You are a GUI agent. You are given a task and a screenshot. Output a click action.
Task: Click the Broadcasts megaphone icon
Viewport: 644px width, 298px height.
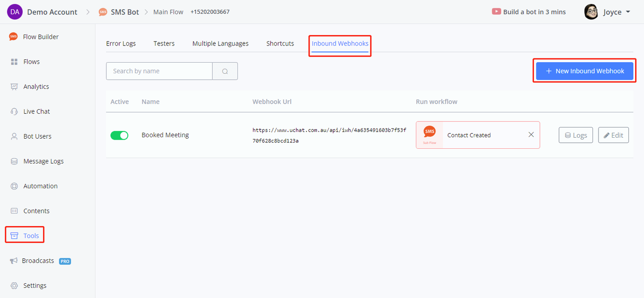coord(14,261)
